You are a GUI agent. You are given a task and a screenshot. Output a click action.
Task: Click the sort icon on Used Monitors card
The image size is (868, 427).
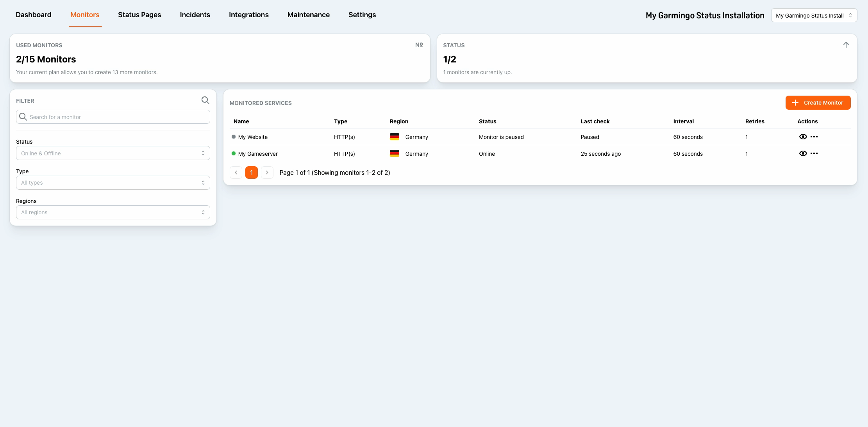(418, 45)
